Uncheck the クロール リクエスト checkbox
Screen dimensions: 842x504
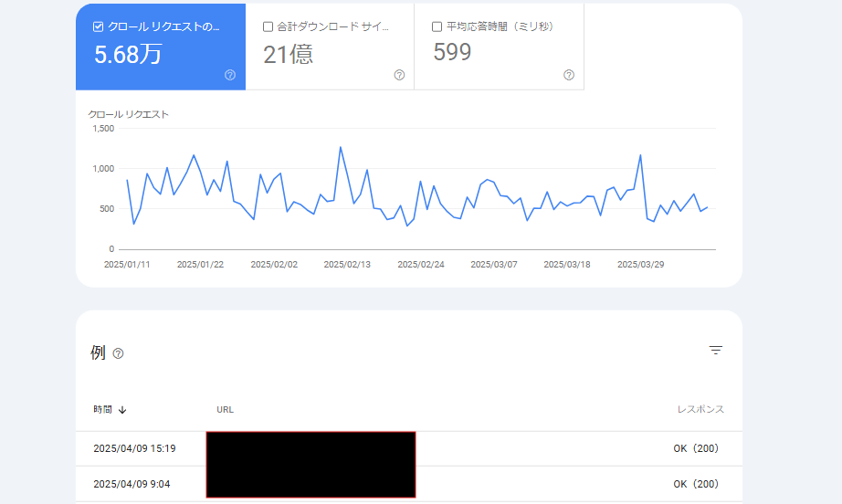tap(98, 26)
